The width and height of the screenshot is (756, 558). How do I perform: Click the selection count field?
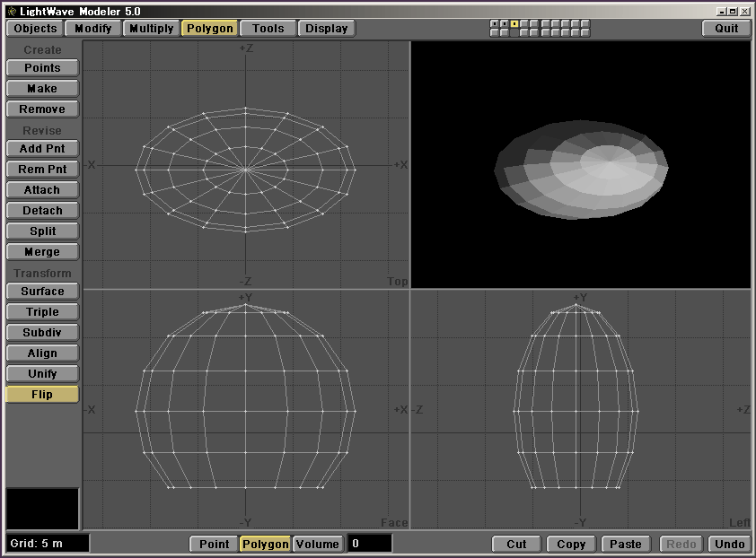369,544
